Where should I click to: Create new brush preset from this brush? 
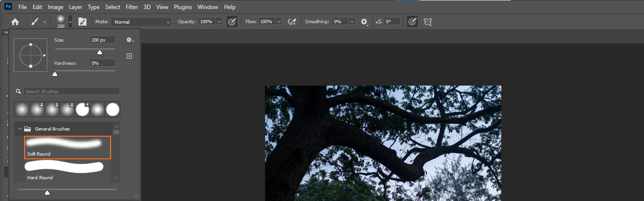129,56
